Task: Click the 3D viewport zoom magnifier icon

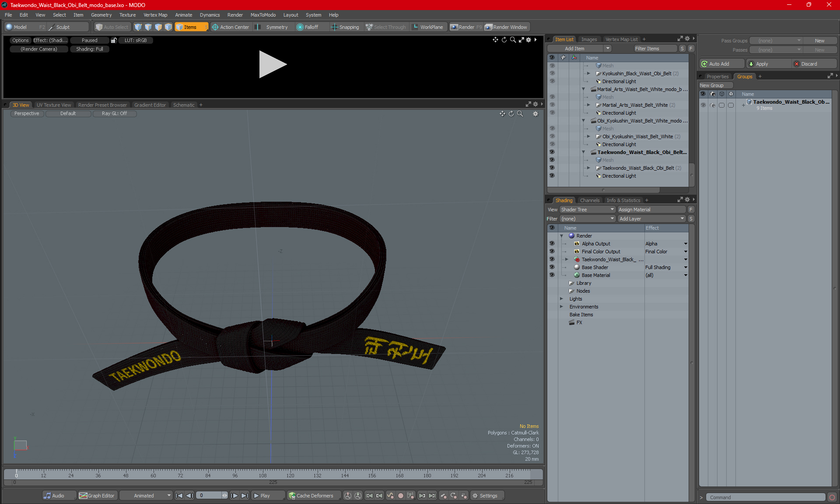Action: 520,114
